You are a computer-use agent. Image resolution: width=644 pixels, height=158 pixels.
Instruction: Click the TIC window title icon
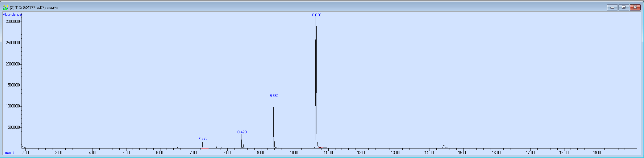[x=5, y=7]
